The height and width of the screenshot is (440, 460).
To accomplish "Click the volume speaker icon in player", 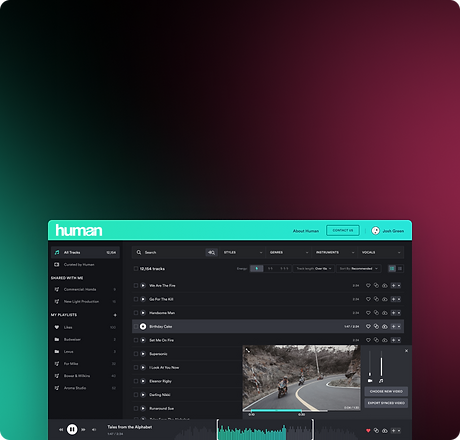I will click(94, 430).
